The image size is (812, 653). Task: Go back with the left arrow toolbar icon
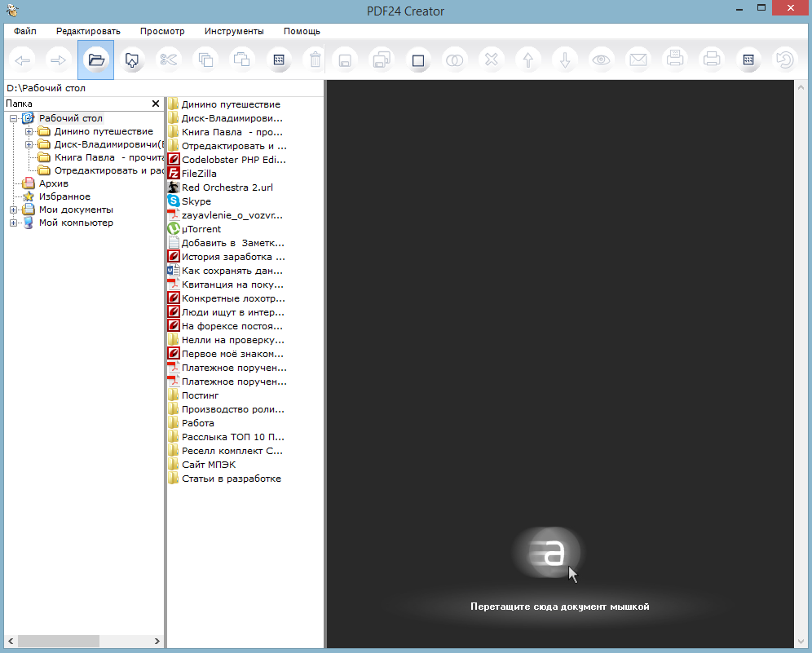coord(22,60)
